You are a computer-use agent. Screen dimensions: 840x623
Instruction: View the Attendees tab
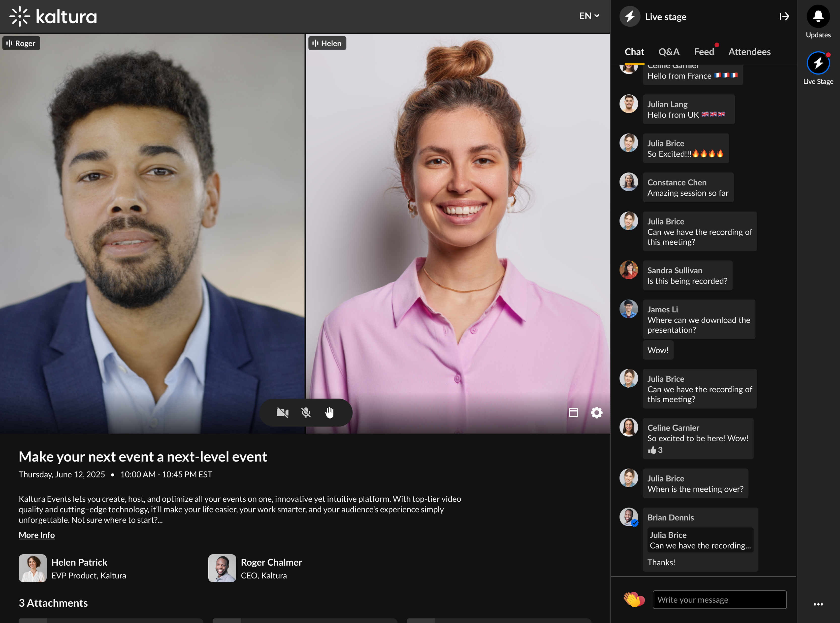point(749,52)
